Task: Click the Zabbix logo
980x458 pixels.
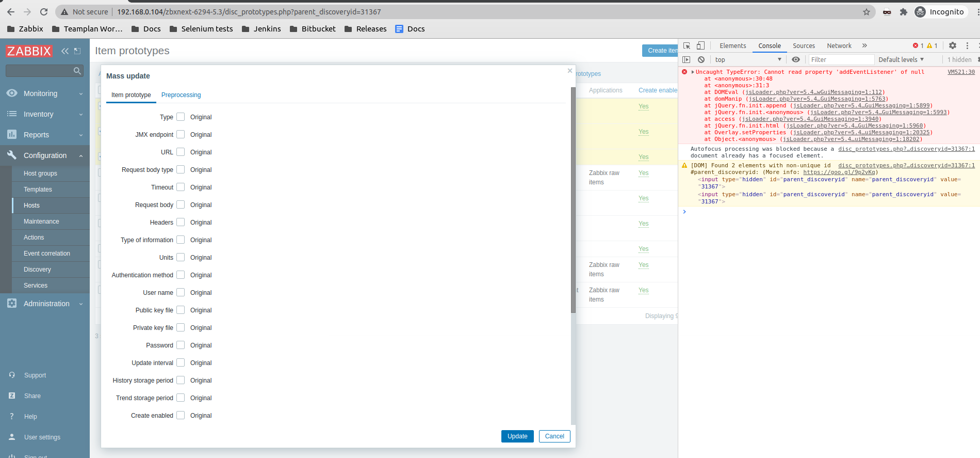Action: pyautogui.click(x=29, y=51)
